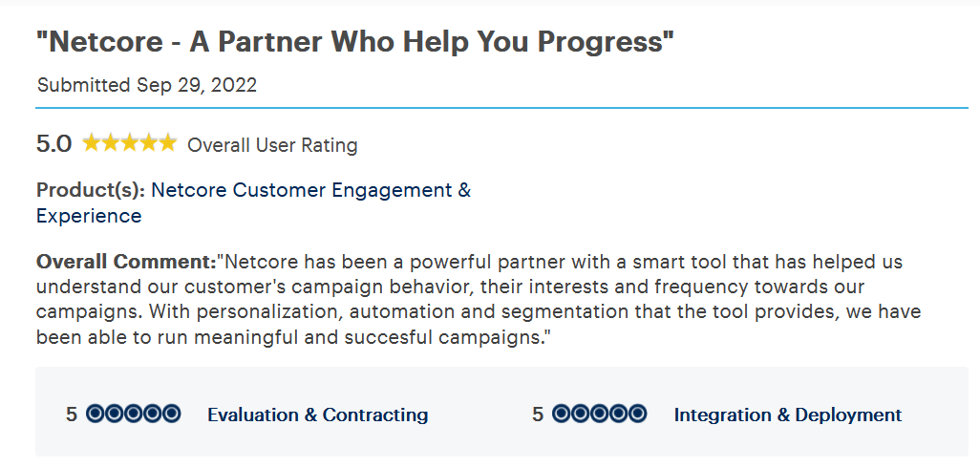Image resolution: width=980 pixels, height=468 pixels.
Task: Click fourth circle of Evaluation & Contracting rating
Action: point(152,415)
